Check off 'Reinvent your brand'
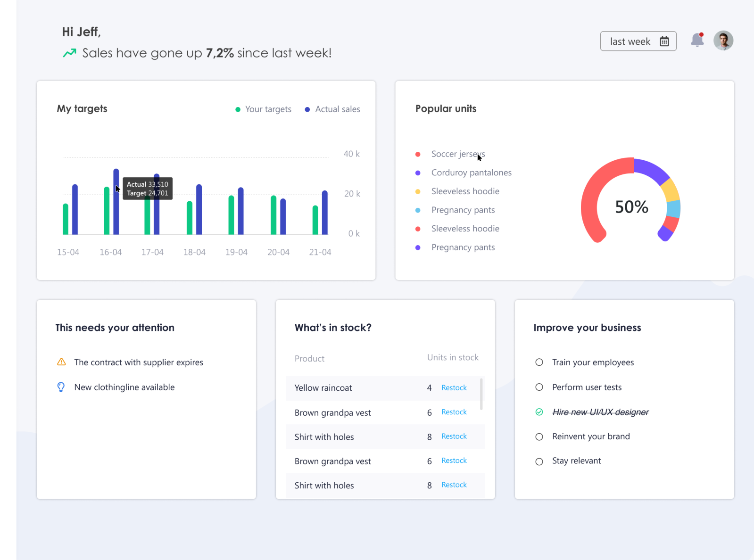 [x=539, y=436]
